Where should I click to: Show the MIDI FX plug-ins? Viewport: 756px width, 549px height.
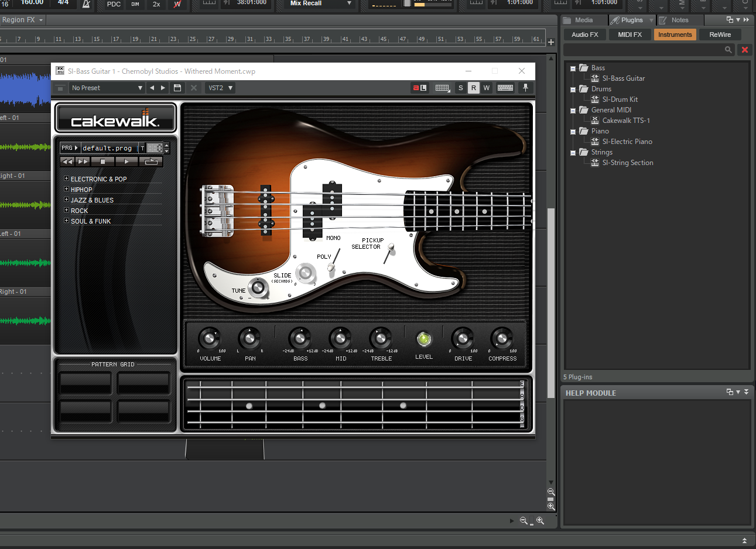[630, 35]
